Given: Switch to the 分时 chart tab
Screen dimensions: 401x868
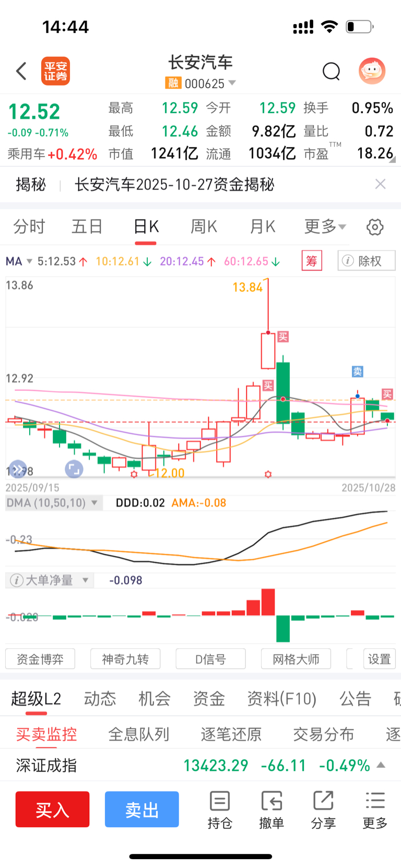Looking at the screenshot, I should [29, 227].
